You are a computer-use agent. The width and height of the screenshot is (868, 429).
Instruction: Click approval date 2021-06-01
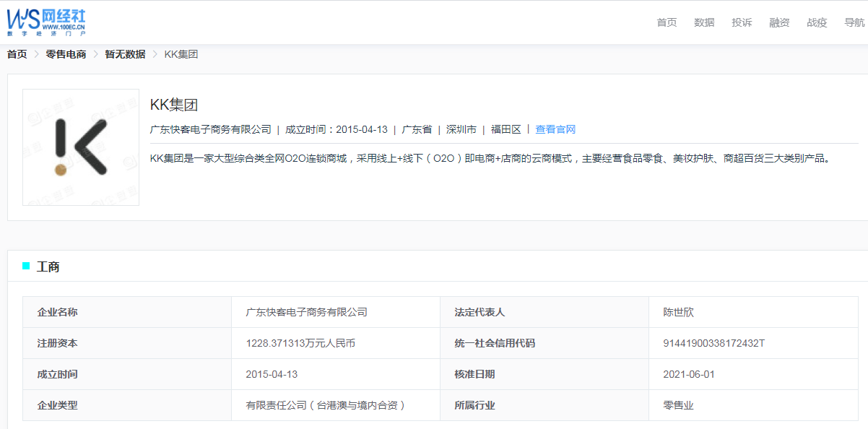pos(689,374)
